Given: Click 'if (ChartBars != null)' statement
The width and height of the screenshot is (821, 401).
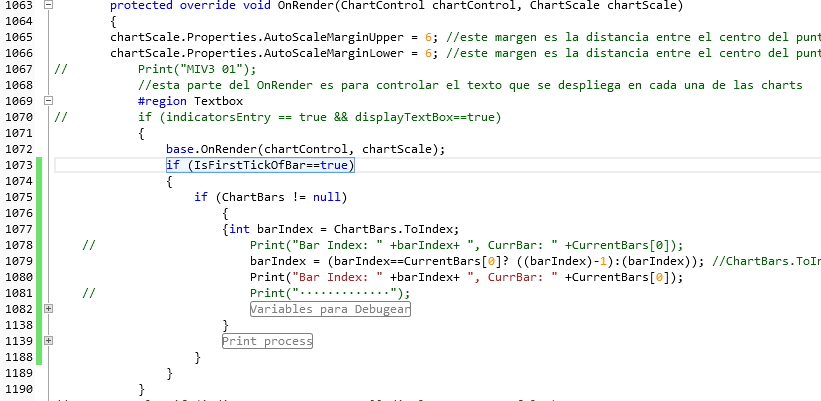Looking at the screenshot, I should tap(271, 197).
